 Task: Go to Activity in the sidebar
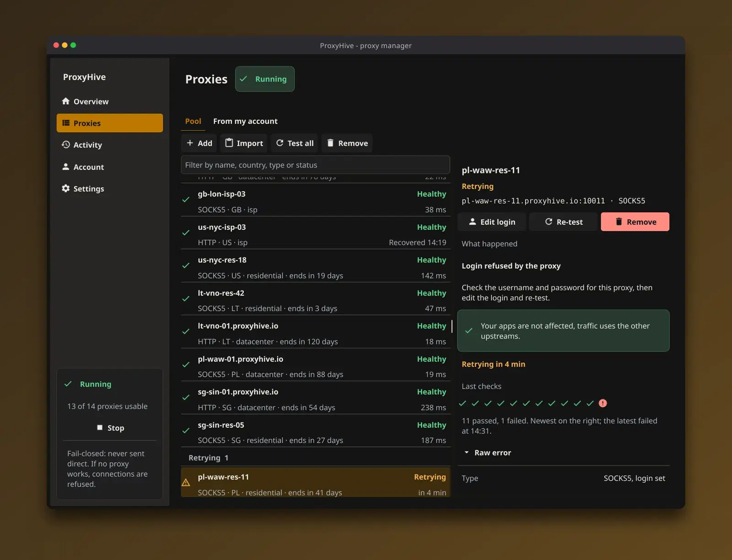pos(110,145)
